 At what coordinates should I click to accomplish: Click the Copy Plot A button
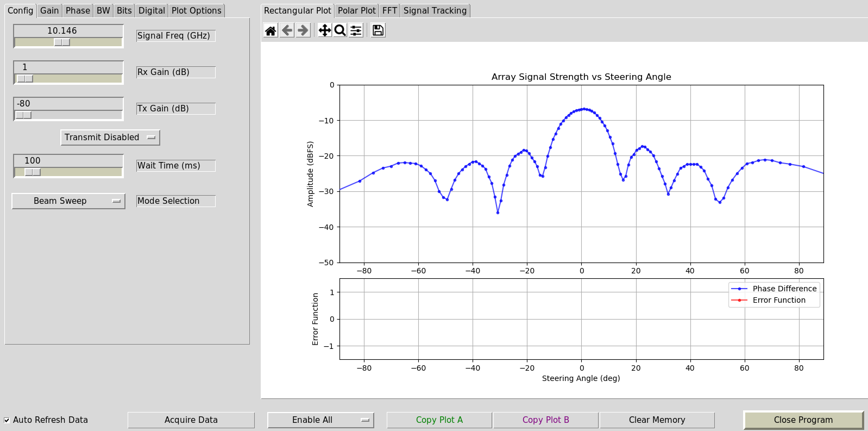[x=439, y=420]
